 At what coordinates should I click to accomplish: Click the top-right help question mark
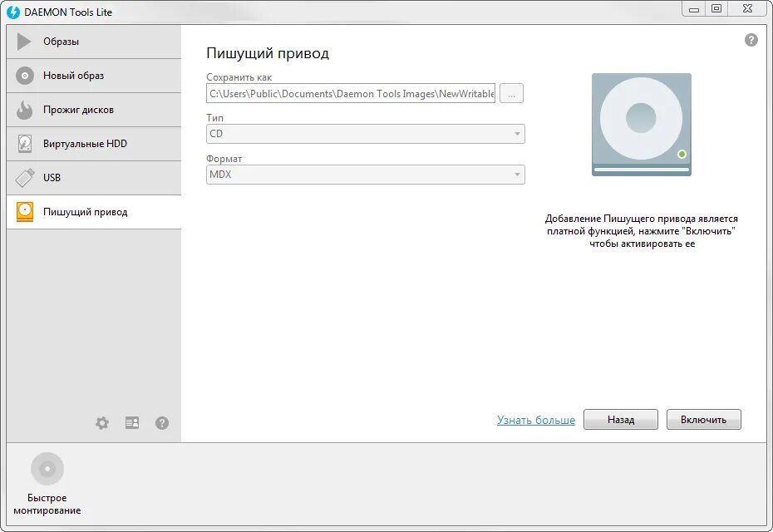(751, 40)
